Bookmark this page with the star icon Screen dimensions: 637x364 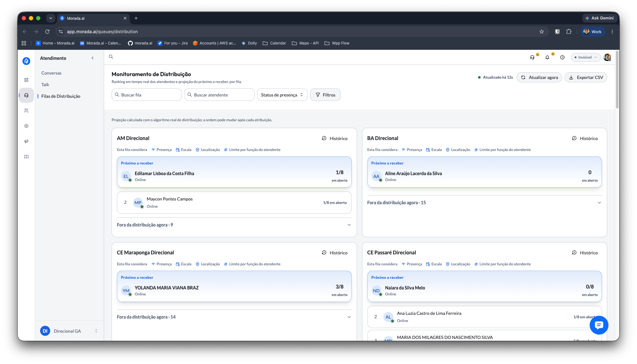pos(542,32)
